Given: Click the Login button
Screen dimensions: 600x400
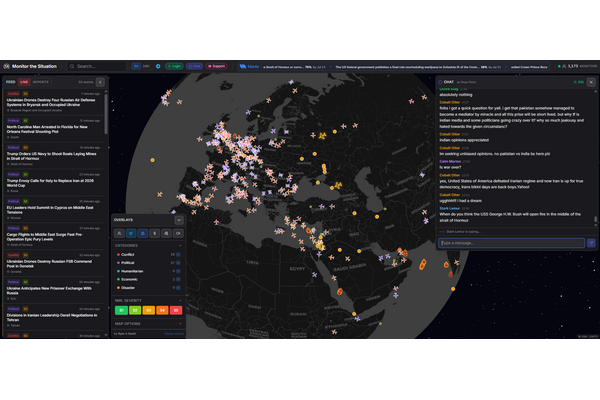Looking at the screenshot, I should coord(175,66).
